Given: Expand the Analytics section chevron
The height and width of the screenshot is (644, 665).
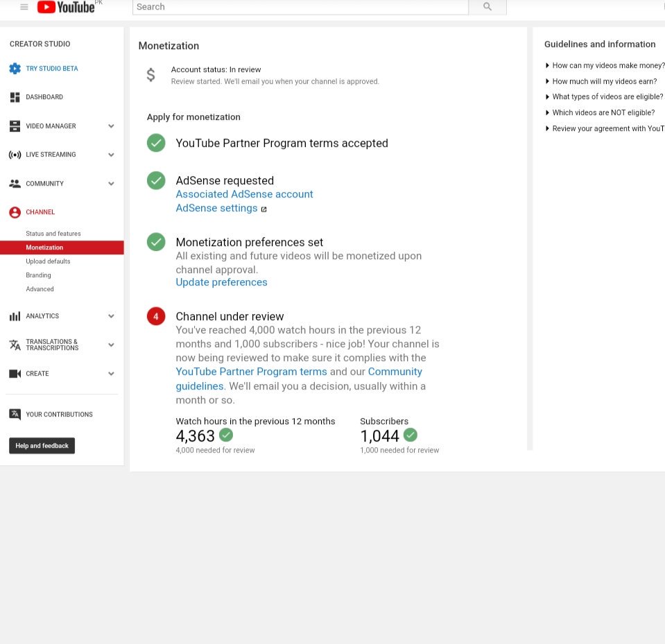Looking at the screenshot, I should pos(111,316).
